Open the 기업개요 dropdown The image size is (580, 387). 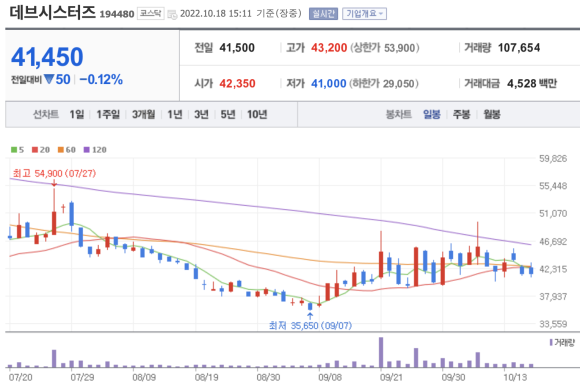364,14
